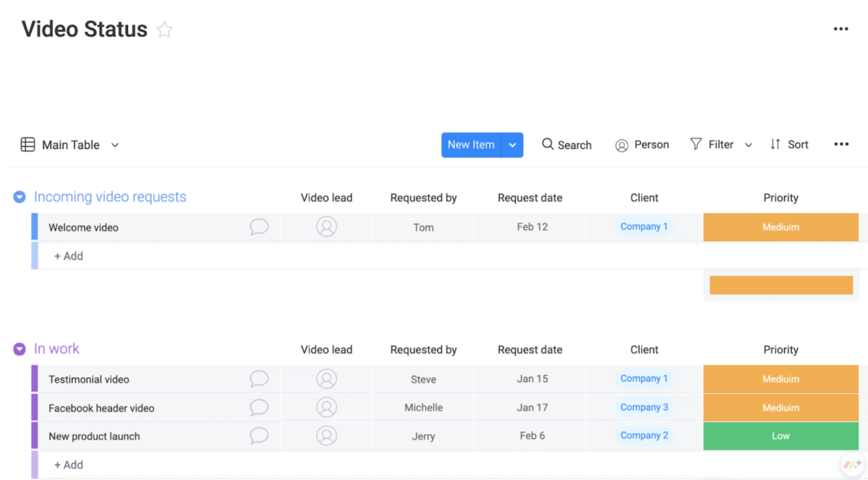Image resolution: width=868 pixels, height=480 pixels.
Task: Click the Low priority green label
Action: click(x=780, y=435)
